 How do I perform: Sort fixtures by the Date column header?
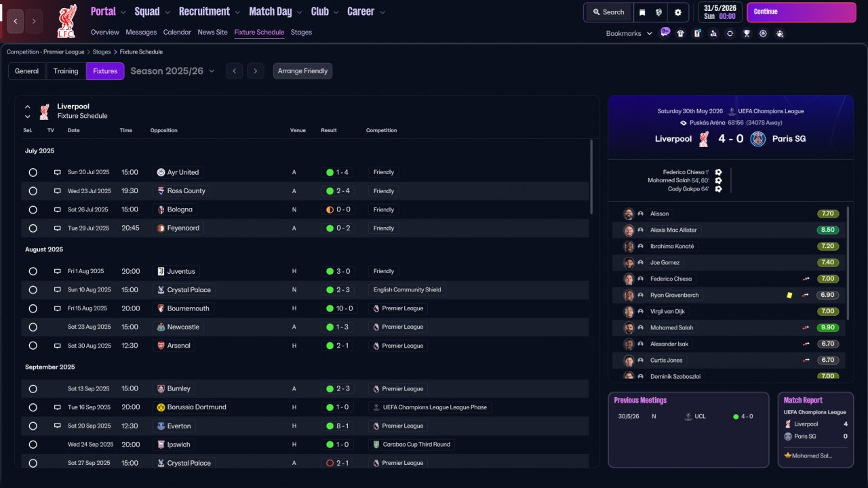[73, 130]
